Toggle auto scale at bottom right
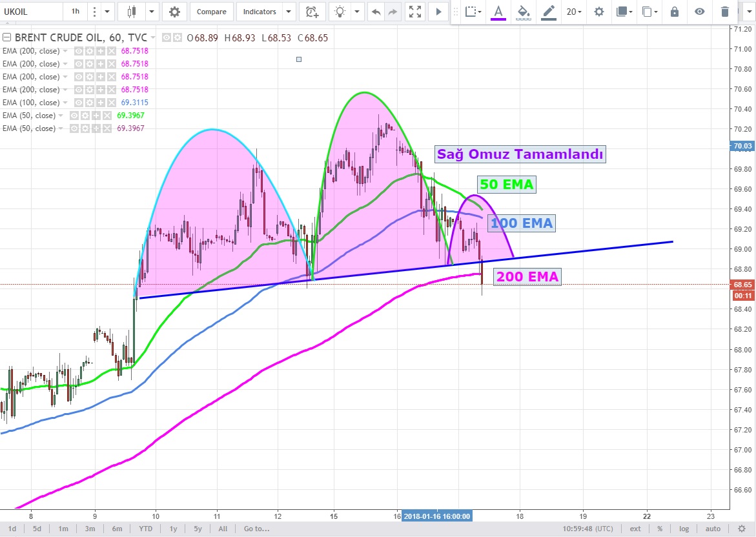The width and height of the screenshot is (756, 537). [x=713, y=529]
